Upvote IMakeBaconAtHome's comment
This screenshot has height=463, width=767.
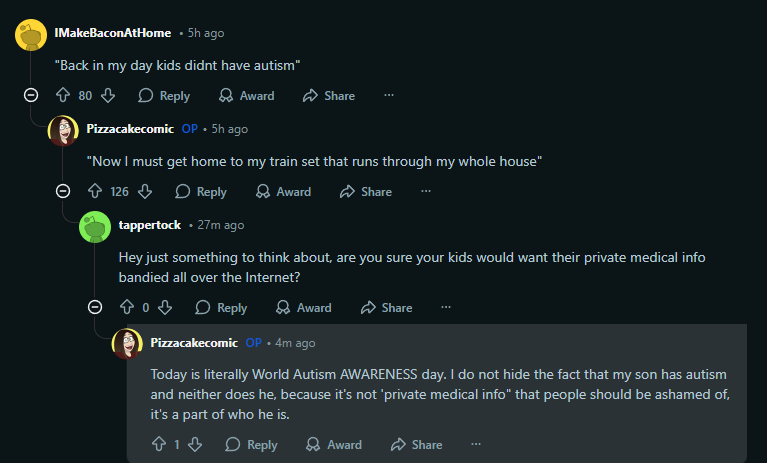63,95
